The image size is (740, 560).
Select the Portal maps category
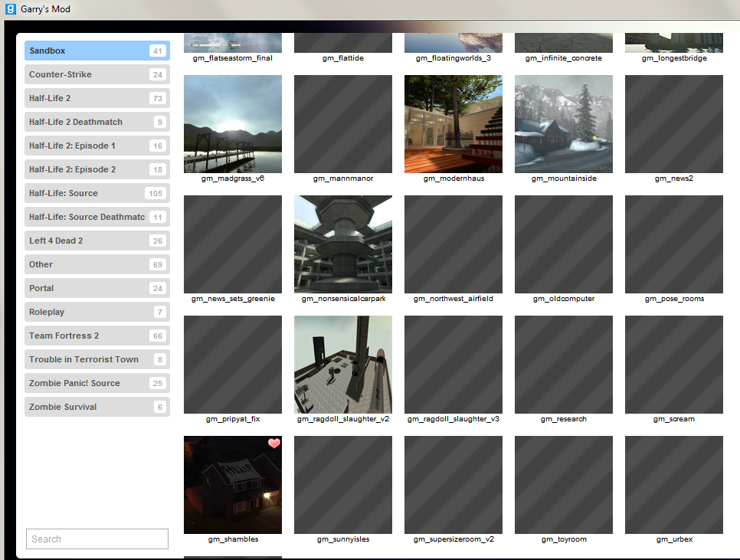pos(97,288)
